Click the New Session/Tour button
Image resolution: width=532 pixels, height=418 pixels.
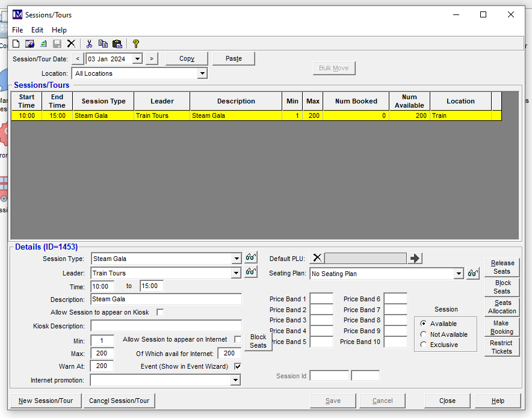point(46,401)
